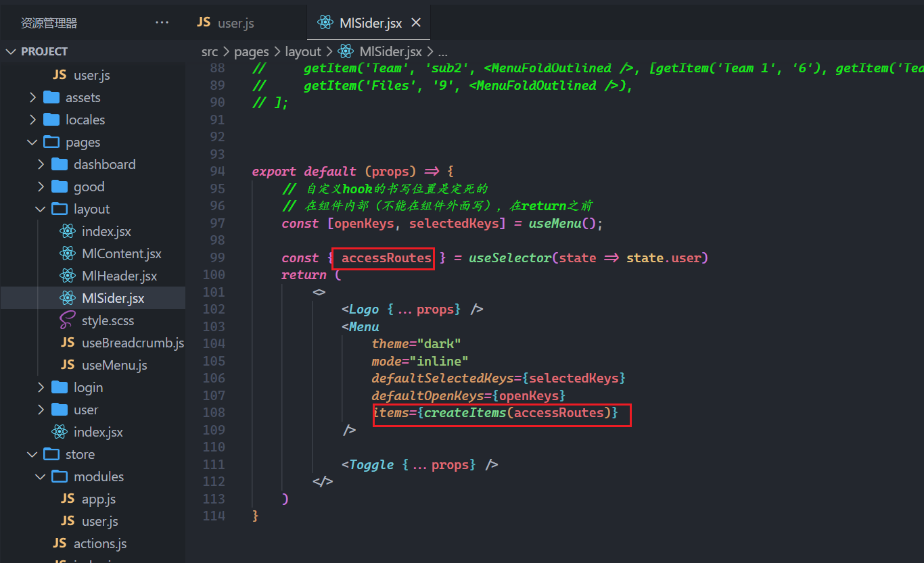Expand the good folder
924x563 pixels.
[41, 187]
